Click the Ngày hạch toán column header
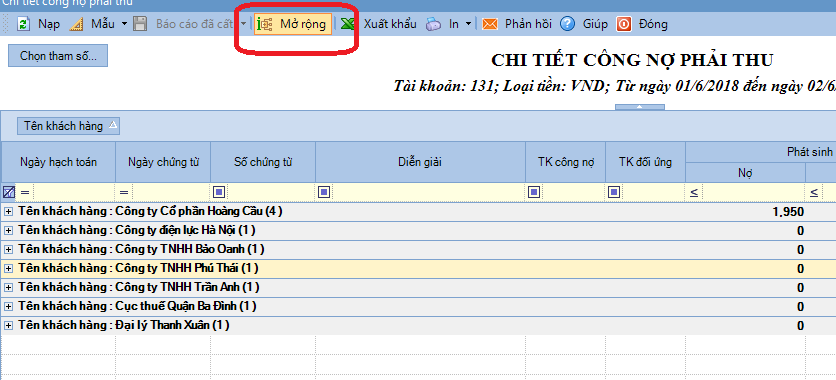 click(59, 162)
